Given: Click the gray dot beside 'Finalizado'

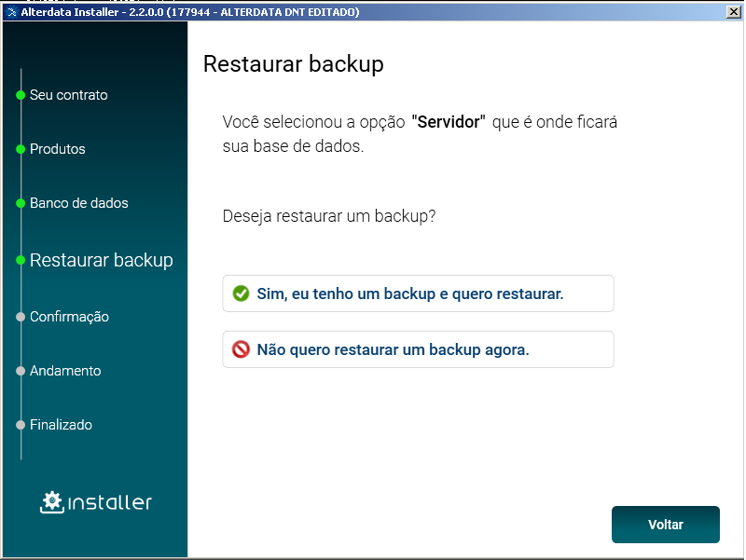Looking at the screenshot, I should (x=21, y=425).
